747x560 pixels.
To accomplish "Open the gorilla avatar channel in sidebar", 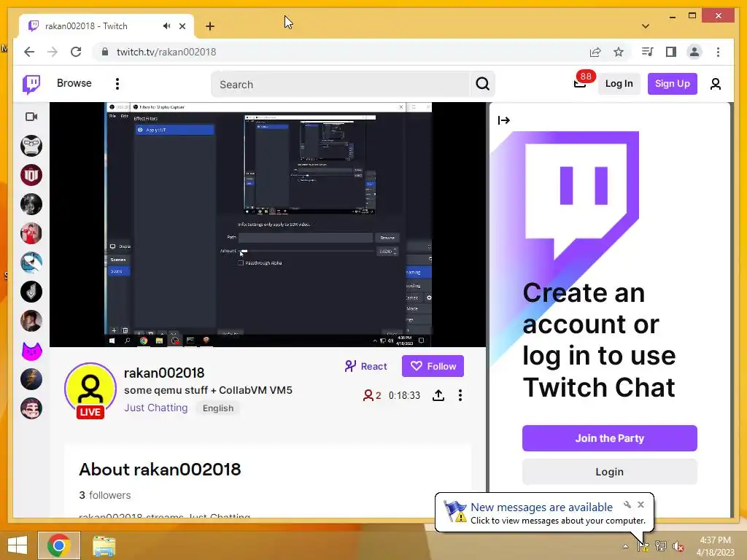I will [x=31, y=146].
